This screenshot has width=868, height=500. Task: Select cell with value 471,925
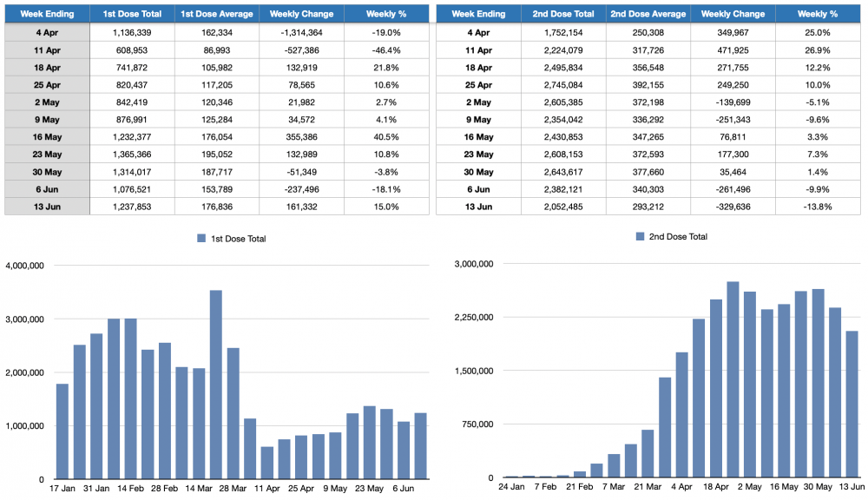pyautogui.click(x=733, y=49)
